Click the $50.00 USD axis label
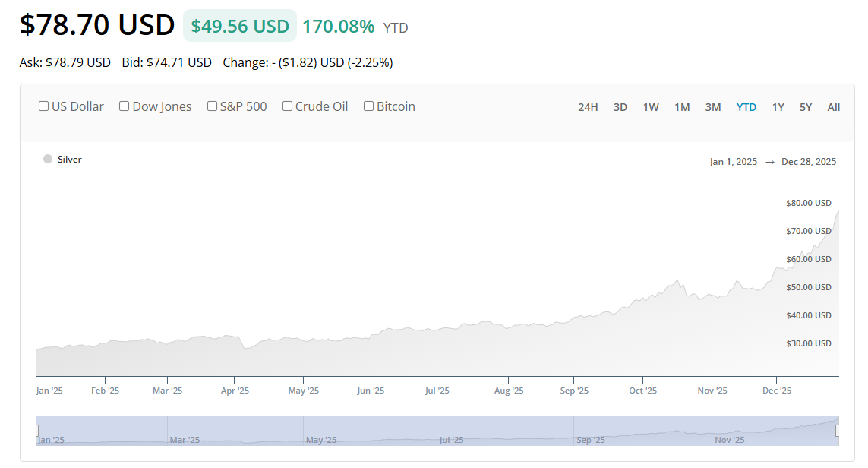The width and height of the screenshot is (868, 468). click(x=808, y=287)
